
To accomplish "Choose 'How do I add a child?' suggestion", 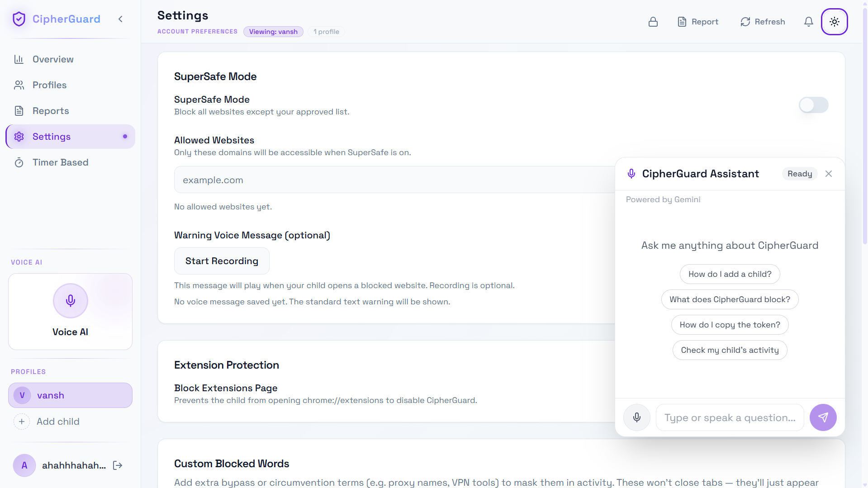I will click(x=730, y=274).
